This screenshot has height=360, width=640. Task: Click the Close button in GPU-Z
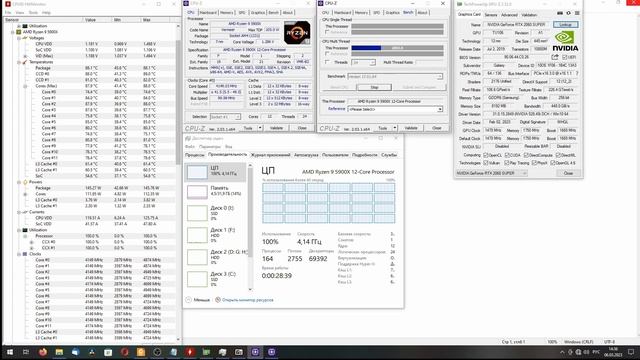click(x=568, y=173)
